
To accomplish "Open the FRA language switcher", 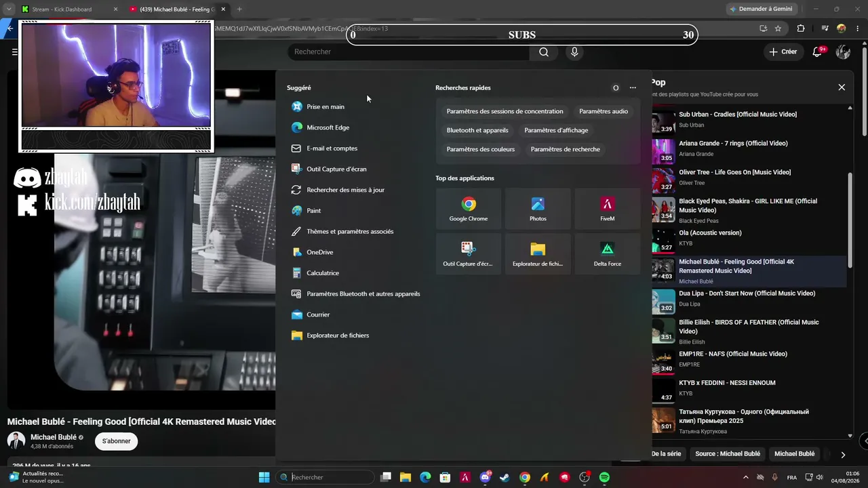I will (x=792, y=477).
